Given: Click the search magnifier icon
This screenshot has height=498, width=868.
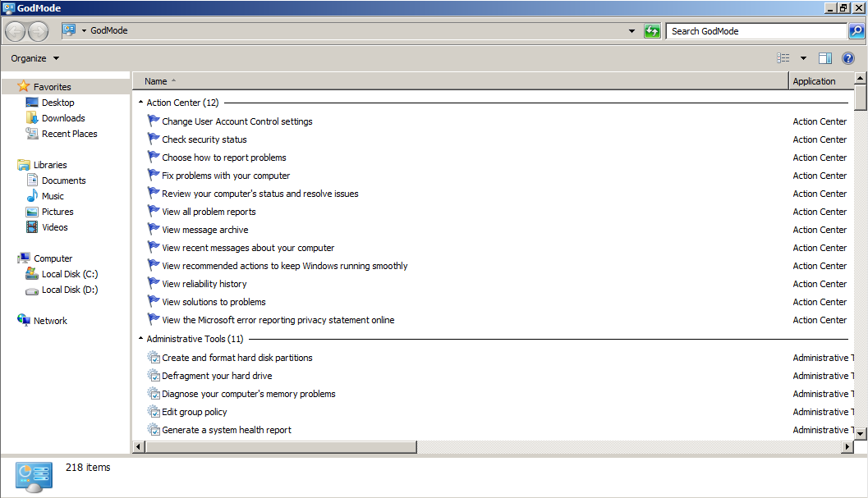Looking at the screenshot, I should pyautogui.click(x=857, y=31).
